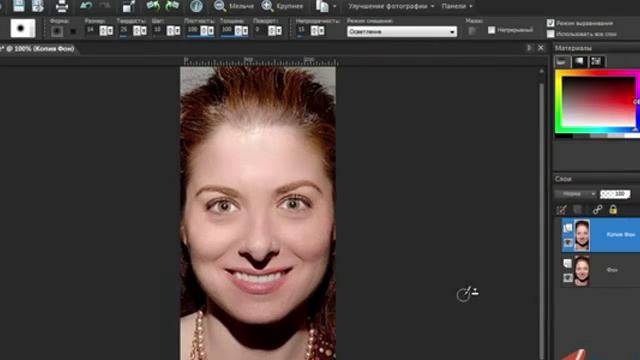Viewport: 640px width, 360px height.
Task: Click the grey swatch below the color picker
Action: 599,136
